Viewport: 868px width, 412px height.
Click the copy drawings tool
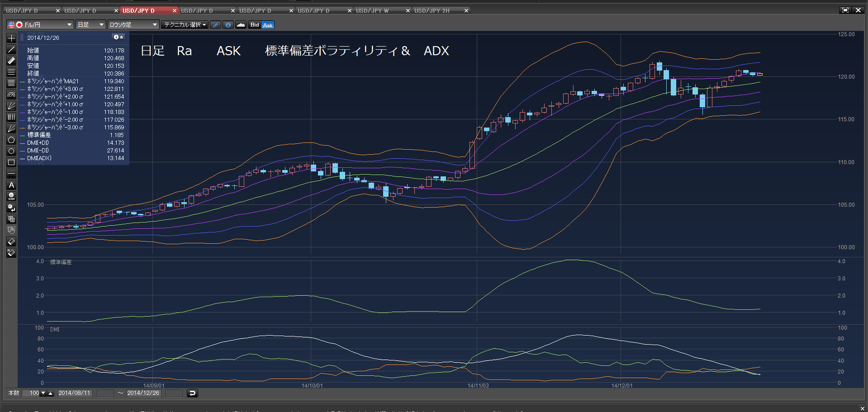[11, 219]
